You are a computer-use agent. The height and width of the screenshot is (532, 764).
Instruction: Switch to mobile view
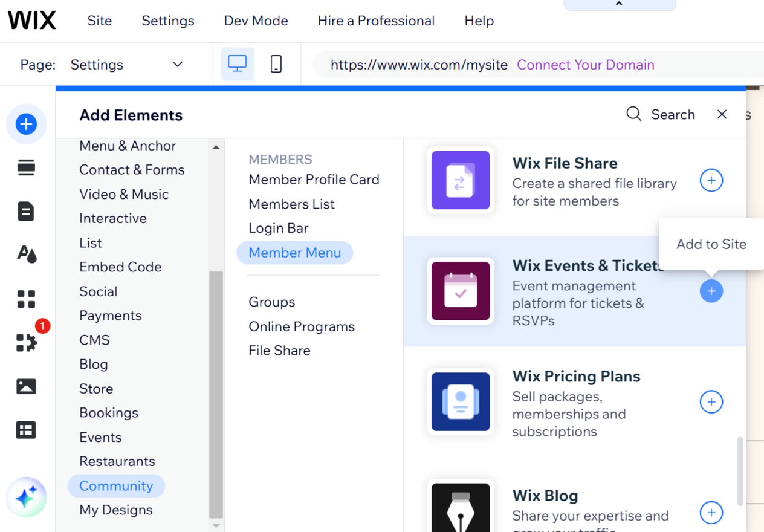click(x=276, y=64)
